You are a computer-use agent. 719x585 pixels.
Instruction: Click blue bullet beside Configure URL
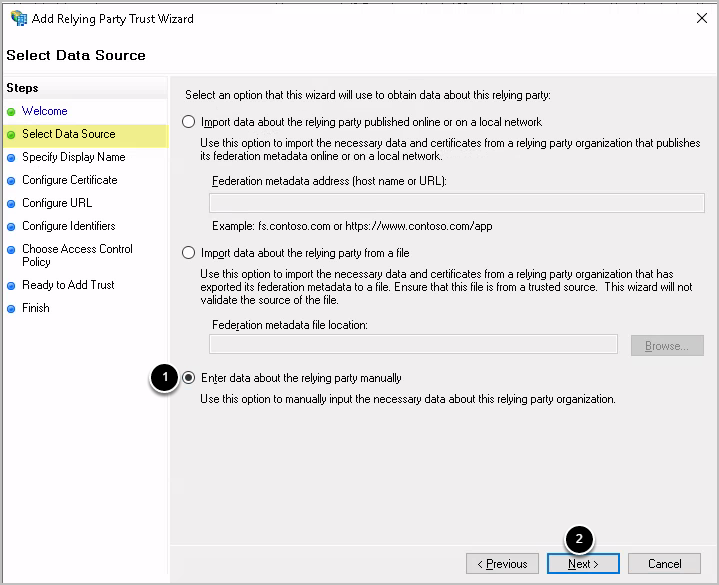tap(11, 204)
